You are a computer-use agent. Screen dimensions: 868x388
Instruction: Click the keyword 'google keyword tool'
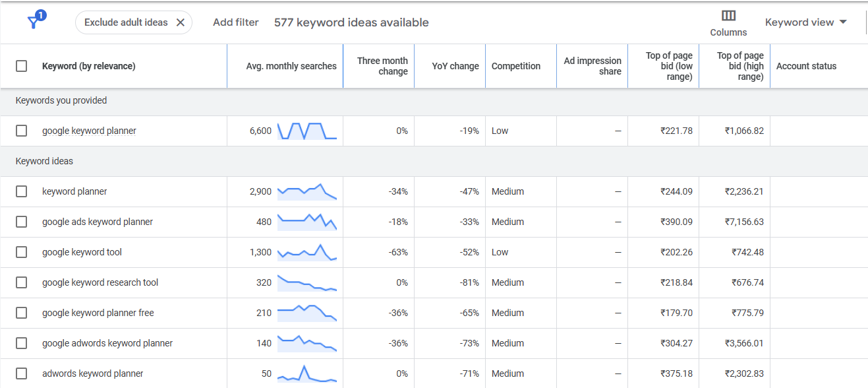(x=82, y=252)
